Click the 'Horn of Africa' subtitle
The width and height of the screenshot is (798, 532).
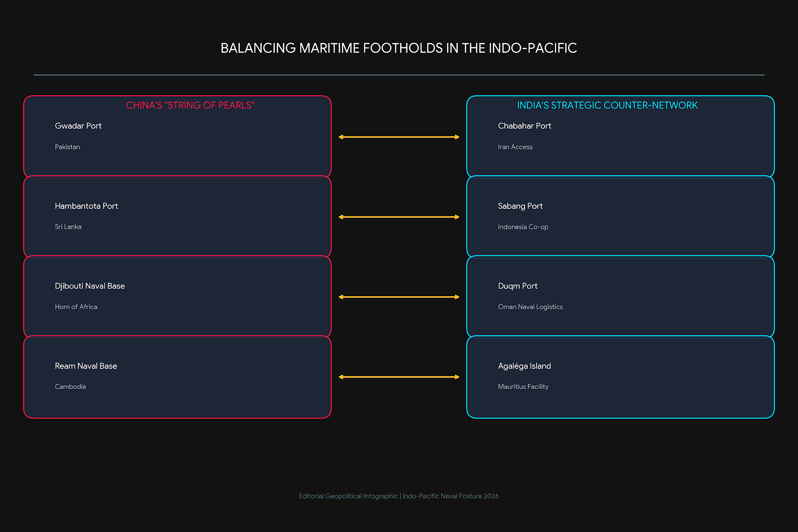(x=76, y=307)
